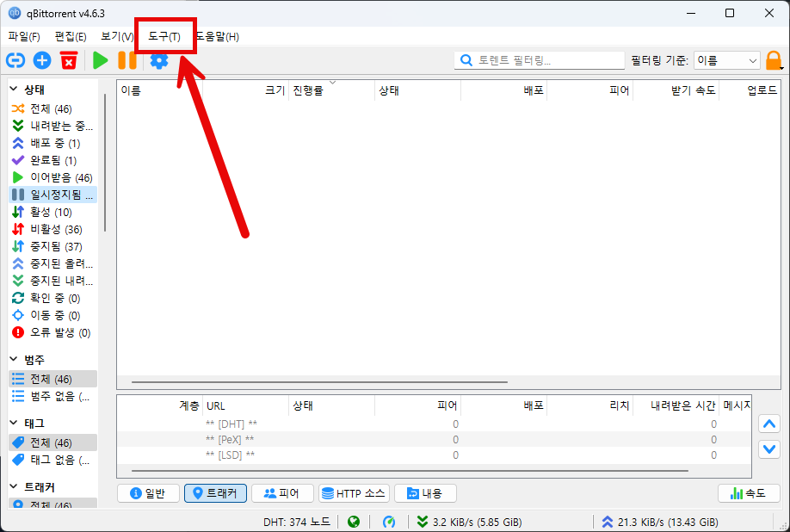Switch to the 내용 tab
This screenshot has width=790, height=532.
425,493
